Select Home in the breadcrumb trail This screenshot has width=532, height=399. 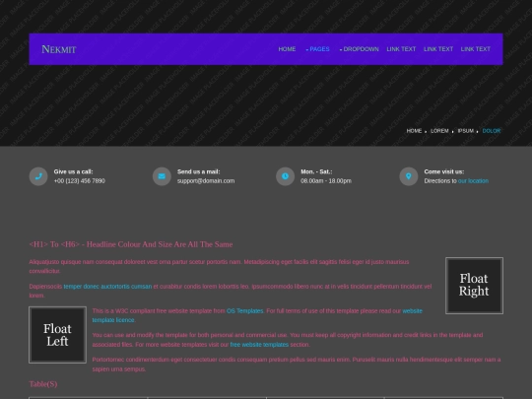click(x=414, y=131)
